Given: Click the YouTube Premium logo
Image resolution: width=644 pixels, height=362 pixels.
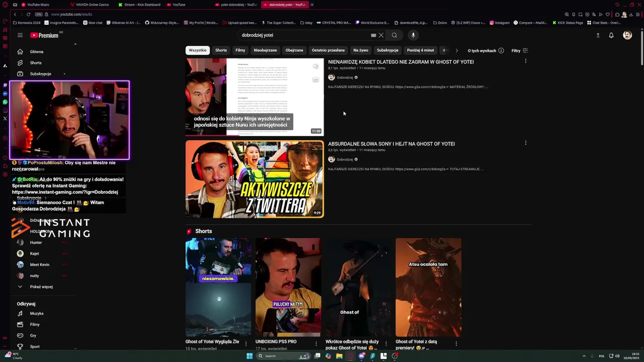Looking at the screenshot, I should 44,35.
